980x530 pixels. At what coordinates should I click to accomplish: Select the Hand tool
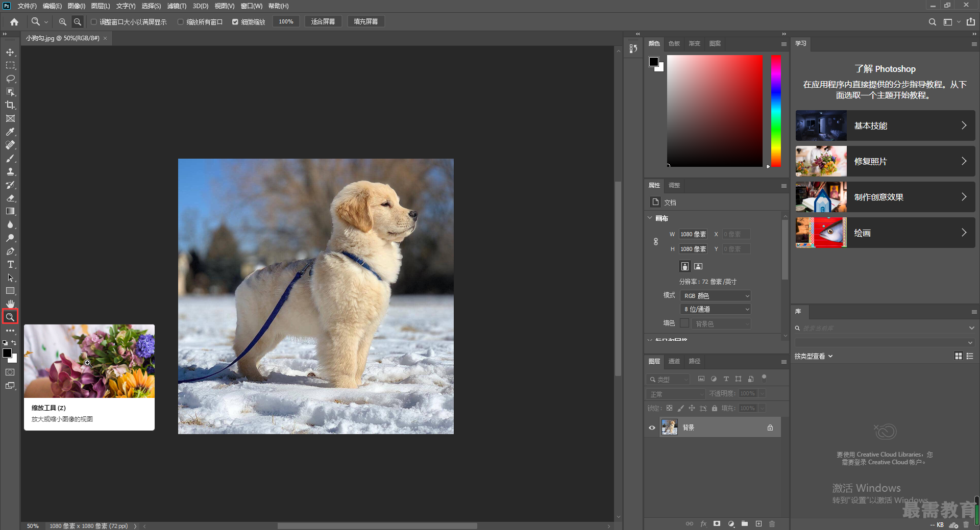[x=10, y=304]
